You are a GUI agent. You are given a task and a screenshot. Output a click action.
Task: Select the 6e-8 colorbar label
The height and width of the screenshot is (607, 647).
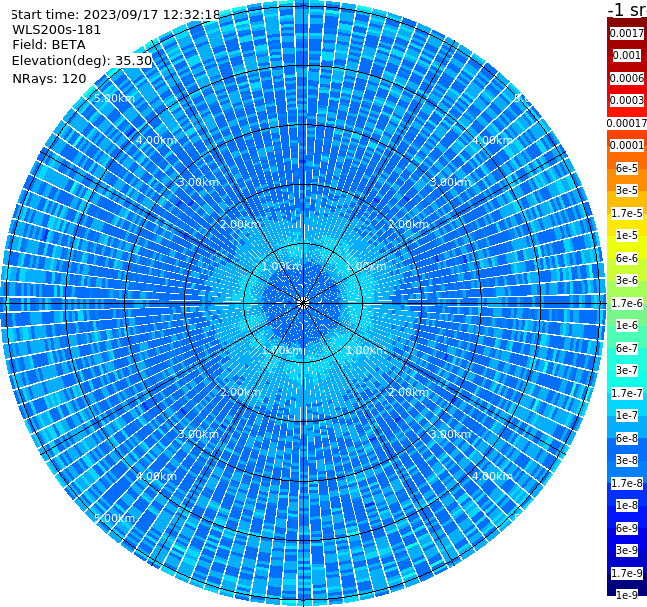[x=627, y=438]
